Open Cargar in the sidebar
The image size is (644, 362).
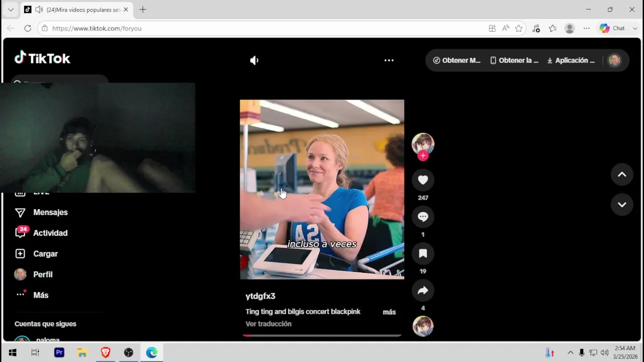point(45,254)
